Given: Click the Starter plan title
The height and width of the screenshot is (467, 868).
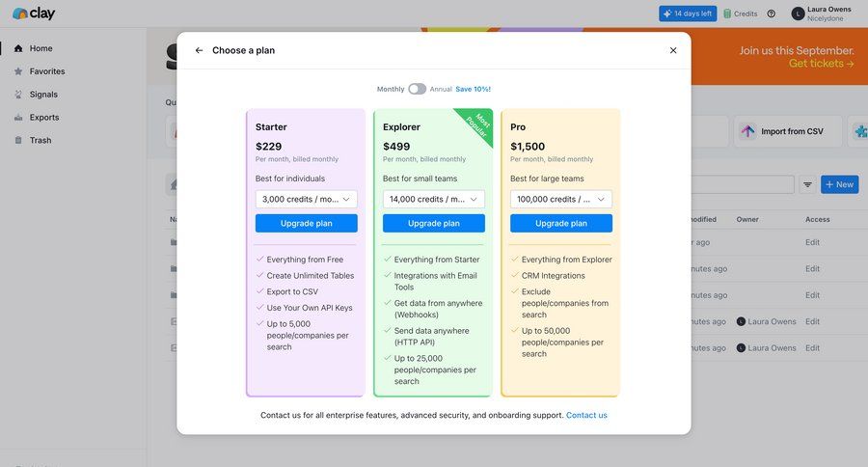Looking at the screenshot, I should [x=271, y=126].
